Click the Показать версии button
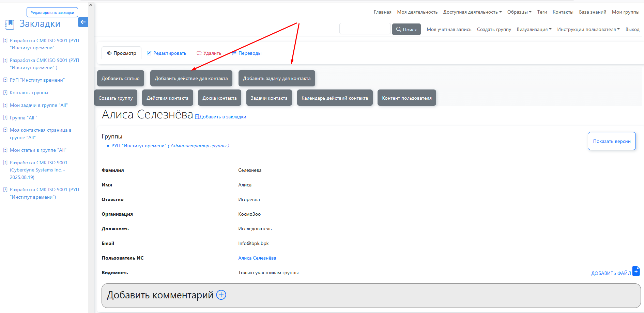This screenshot has width=644, height=313. [x=612, y=141]
